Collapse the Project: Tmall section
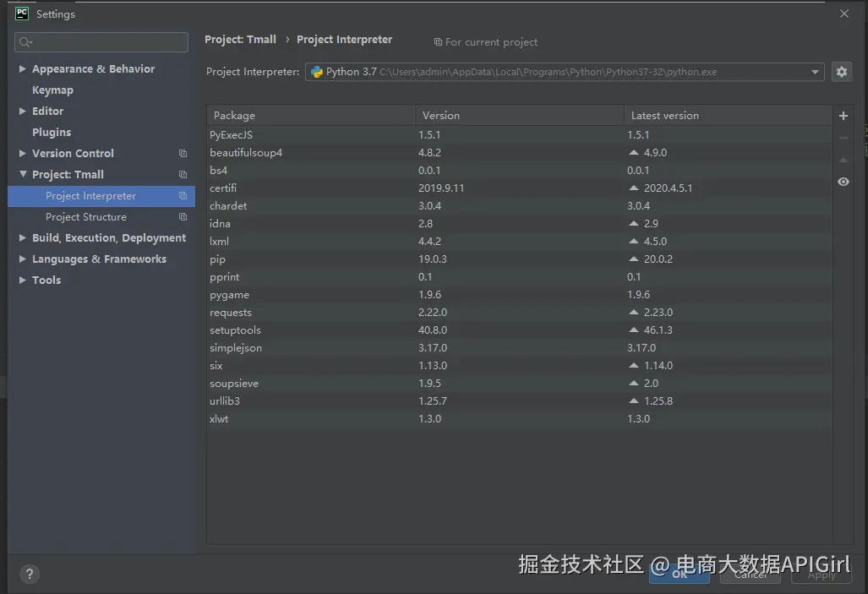The image size is (868, 594). click(x=21, y=174)
